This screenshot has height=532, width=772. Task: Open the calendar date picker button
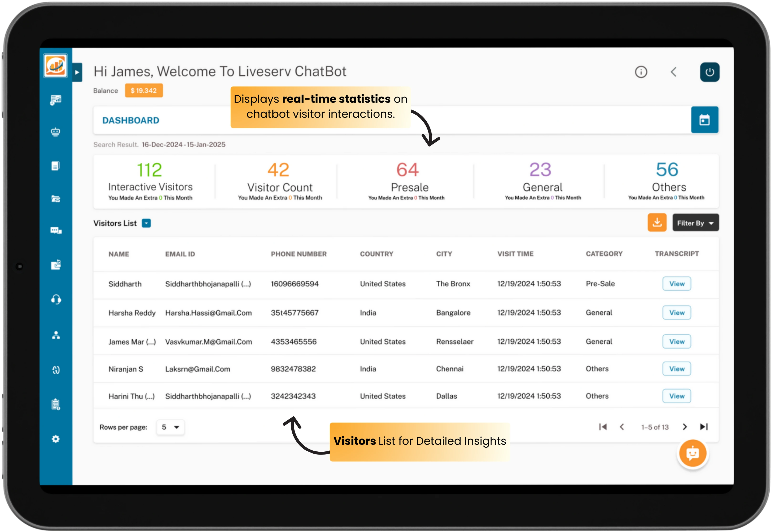point(704,120)
